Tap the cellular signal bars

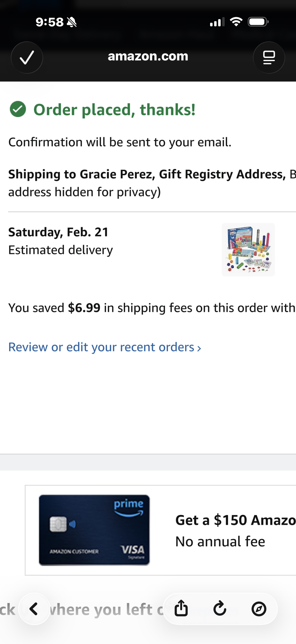pos(217,23)
